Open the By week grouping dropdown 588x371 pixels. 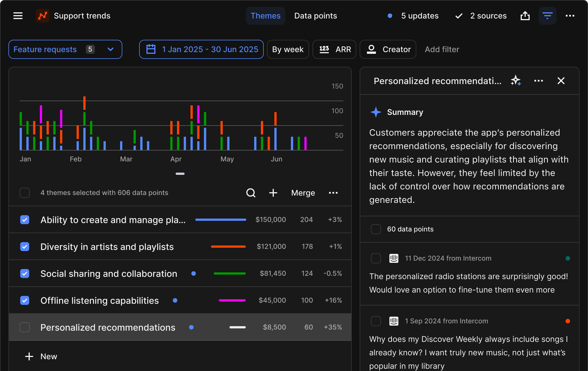288,49
